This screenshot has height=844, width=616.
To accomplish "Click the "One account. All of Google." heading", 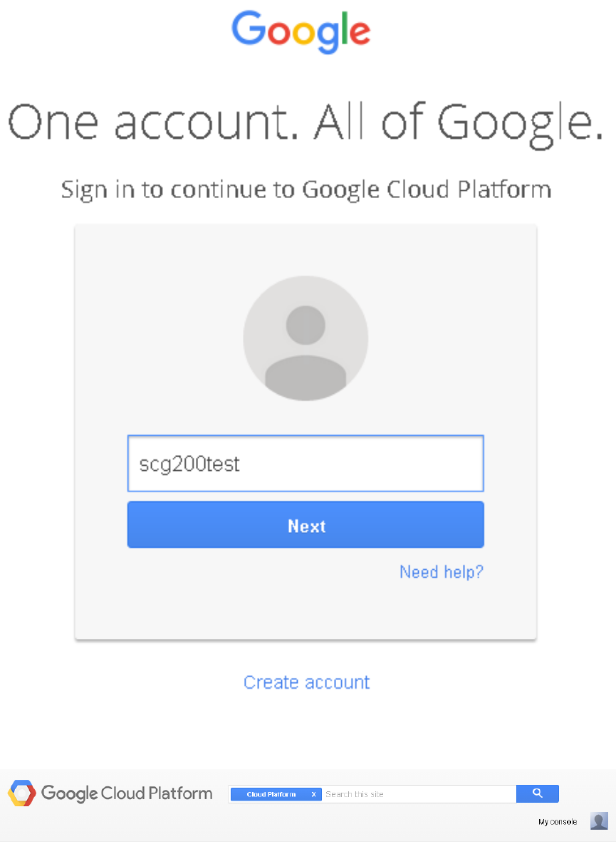I will pos(306,123).
